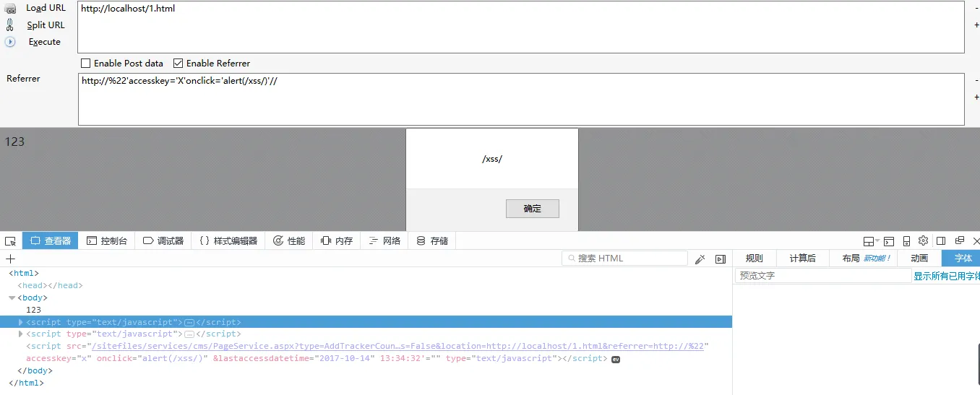Toggle the split console icon
Image resolution: width=980 pixels, height=395 pixels.
pyautogui.click(x=889, y=241)
